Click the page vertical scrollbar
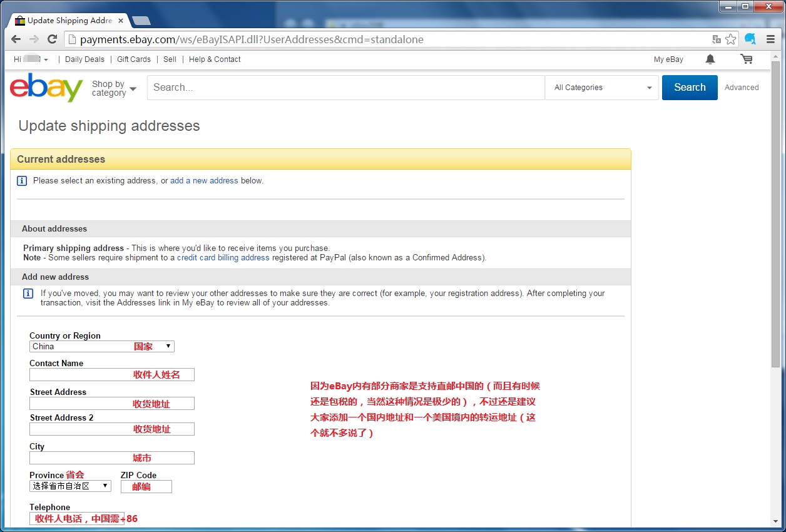 pyautogui.click(x=776, y=250)
